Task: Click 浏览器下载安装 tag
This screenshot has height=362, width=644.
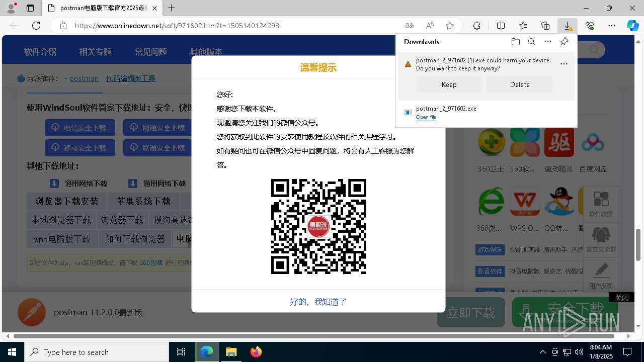Action: (x=67, y=201)
